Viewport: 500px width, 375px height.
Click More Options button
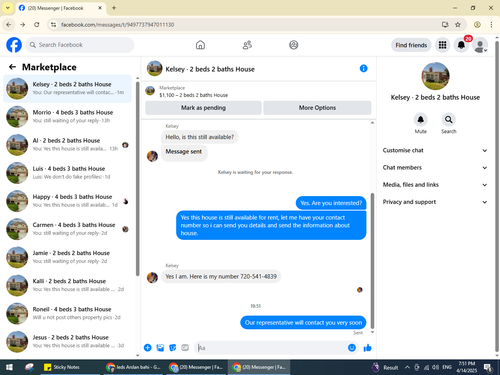coord(317,108)
